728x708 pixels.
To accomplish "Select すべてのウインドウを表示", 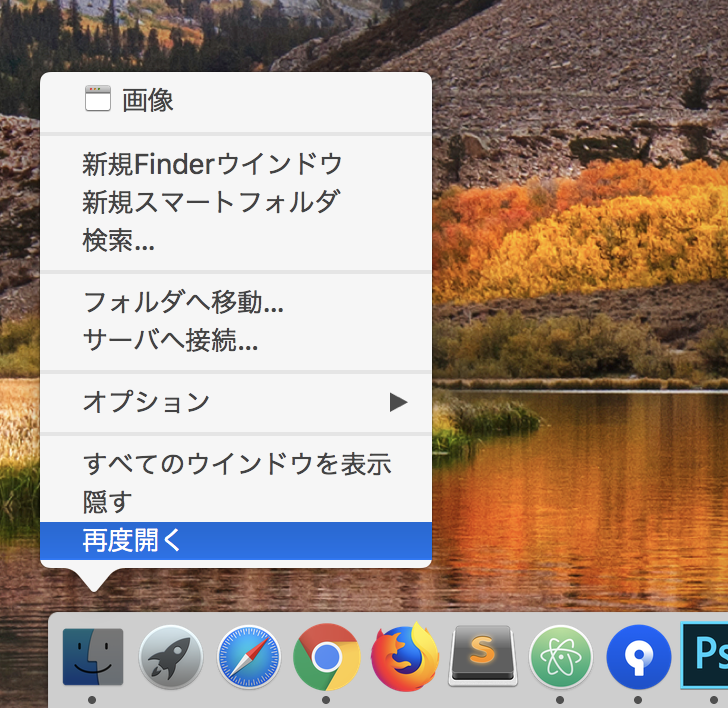I will point(236,464).
